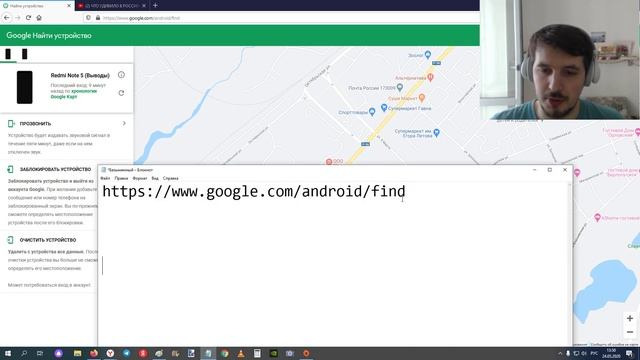Open Справка menu in Notepad
640x360 pixels.
(x=170, y=178)
